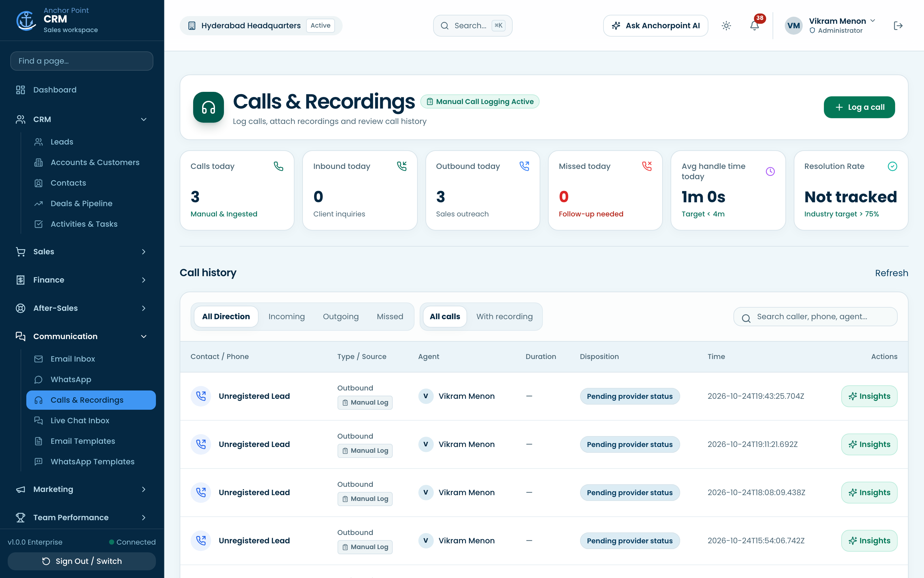Click the Find a page sidebar field
This screenshot has height=578, width=924.
(82, 61)
